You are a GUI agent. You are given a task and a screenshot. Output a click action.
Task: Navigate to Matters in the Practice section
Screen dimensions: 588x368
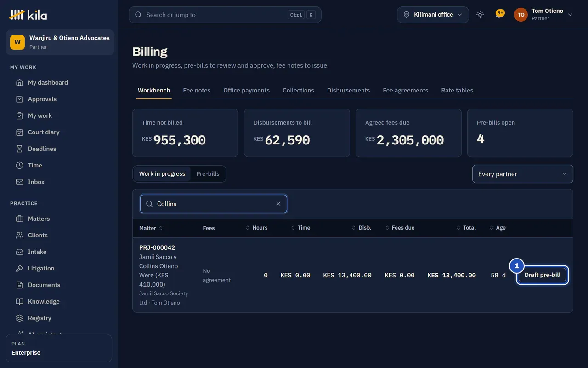tap(59, 218)
